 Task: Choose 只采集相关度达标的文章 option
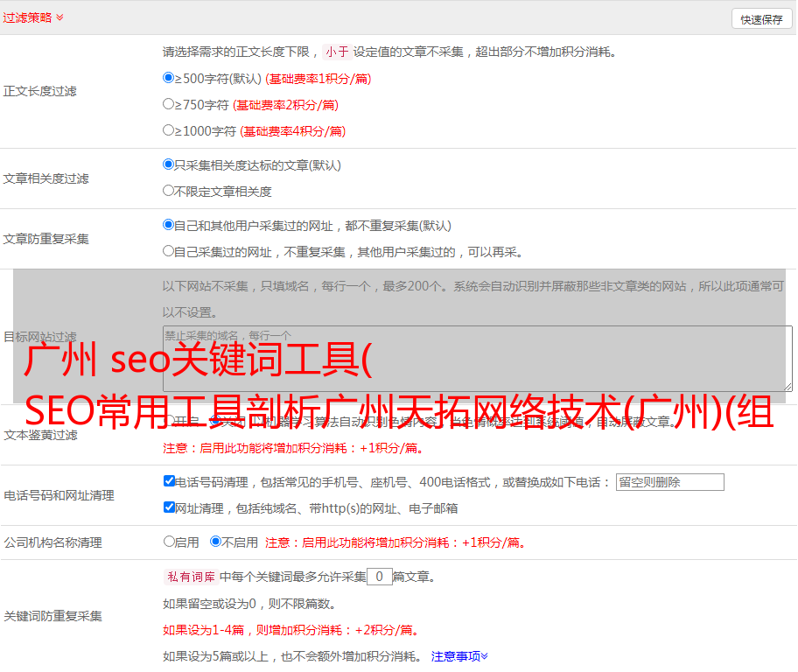[168, 164]
